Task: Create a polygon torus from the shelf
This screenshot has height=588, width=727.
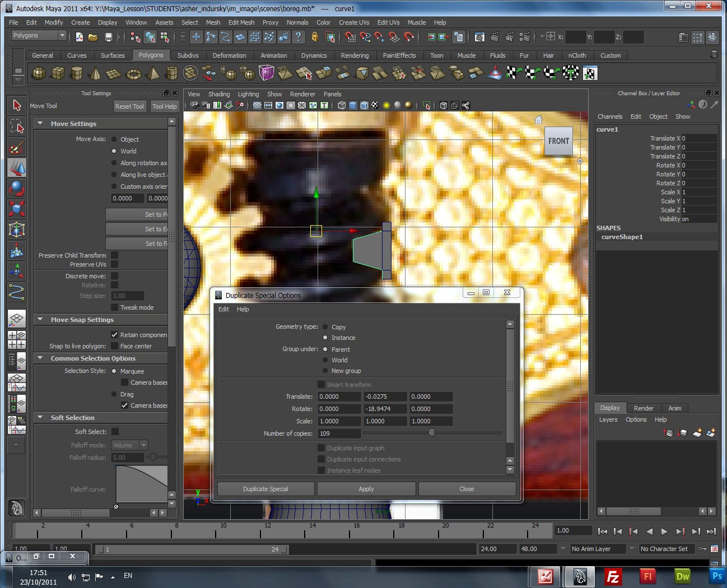Action: (x=133, y=73)
